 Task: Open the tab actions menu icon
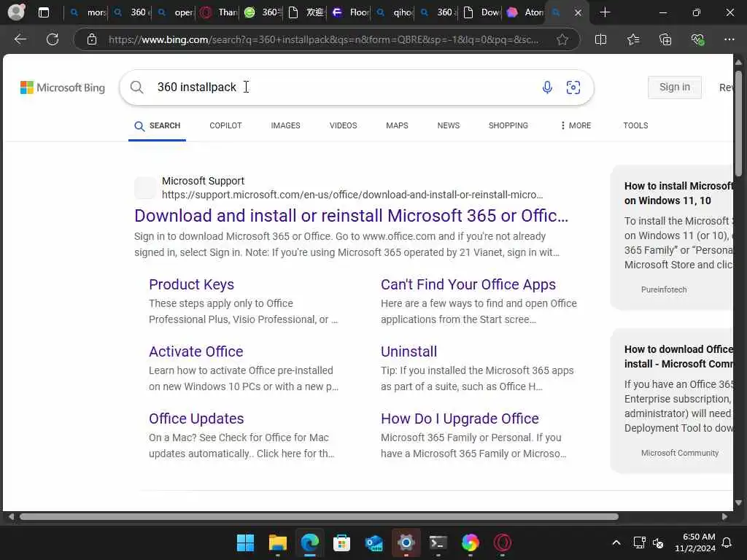(43, 12)
